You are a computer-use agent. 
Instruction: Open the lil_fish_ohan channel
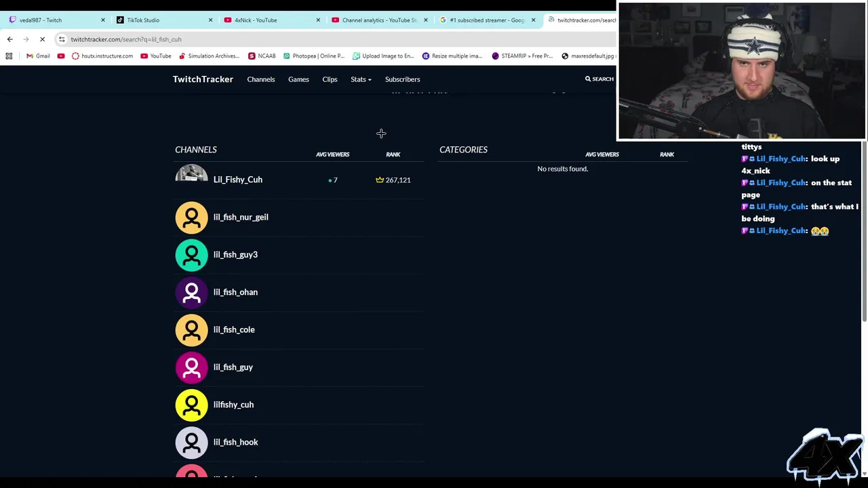tap(235, 292)
